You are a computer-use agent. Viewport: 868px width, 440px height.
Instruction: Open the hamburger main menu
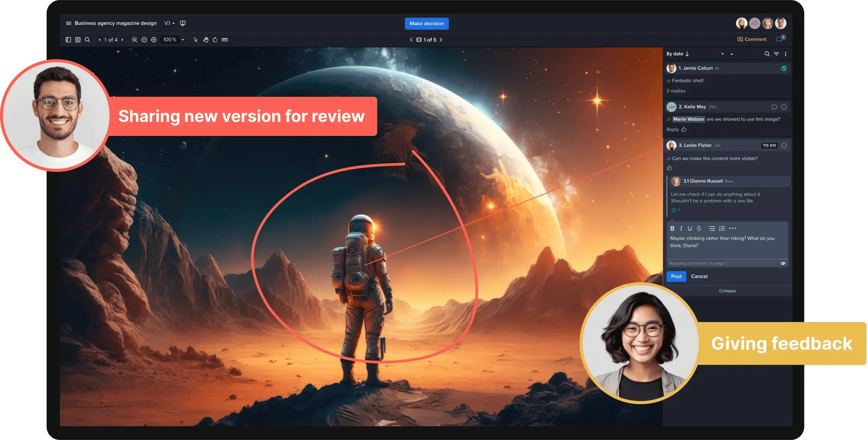pos(69,23)
